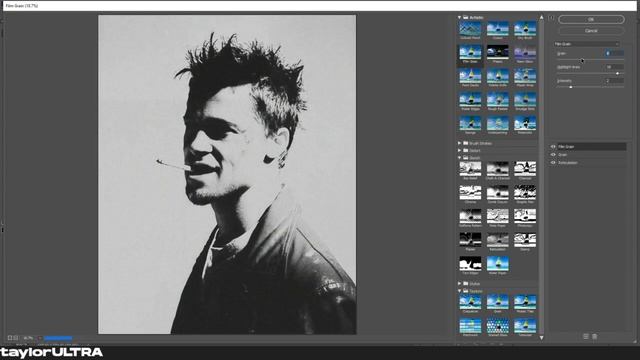The height and width of the screenshot is (360, 640).
Task: Cancel the Filter Gallery dialog
Action: (591, 31)
